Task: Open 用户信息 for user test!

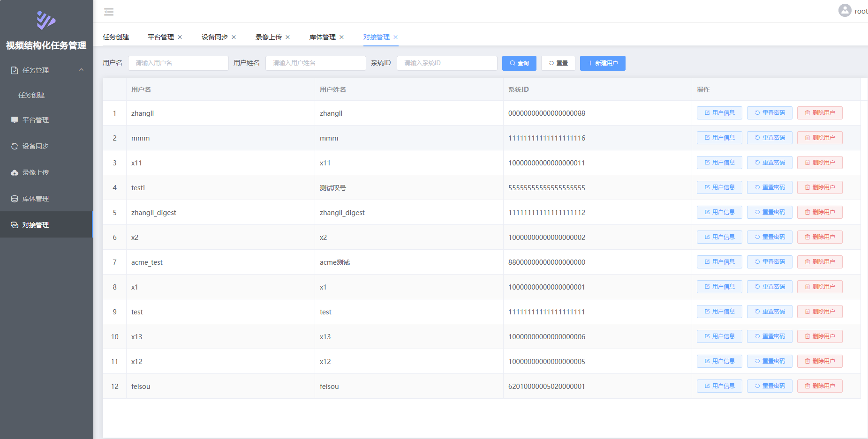Action: (719, 187)
